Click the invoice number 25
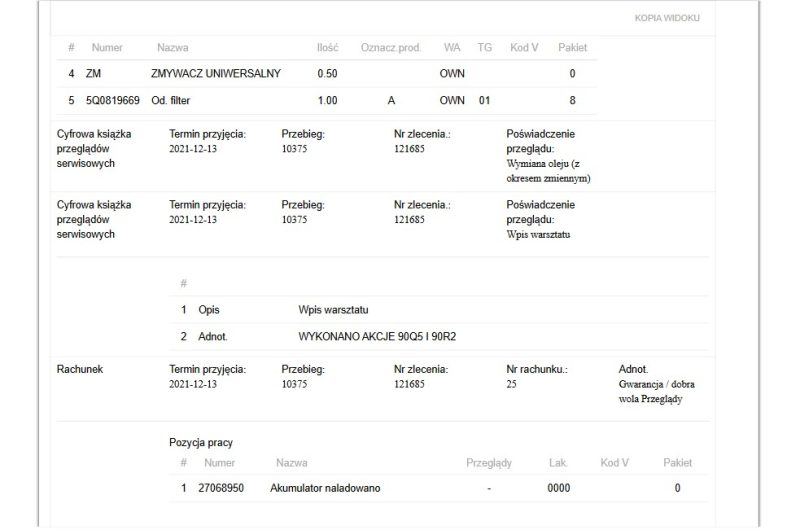The image size is (800, 530). 511,384
